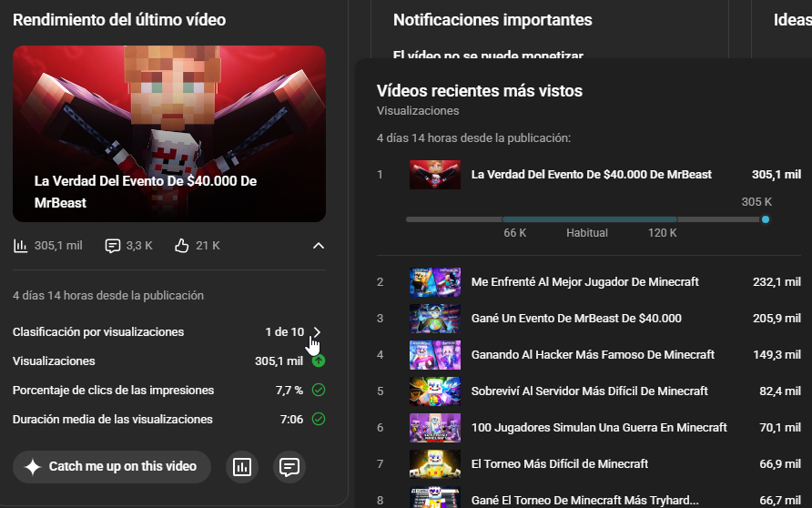Click the green checkmark for Porcentaje de clics

[319, 390]
